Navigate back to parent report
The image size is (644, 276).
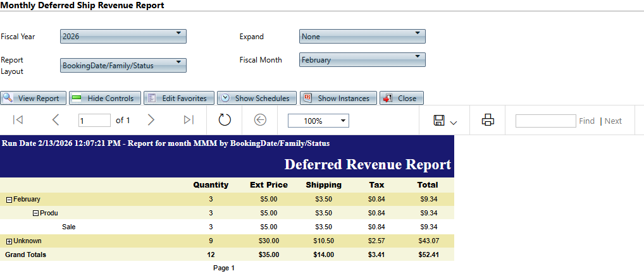pos(259,120)
